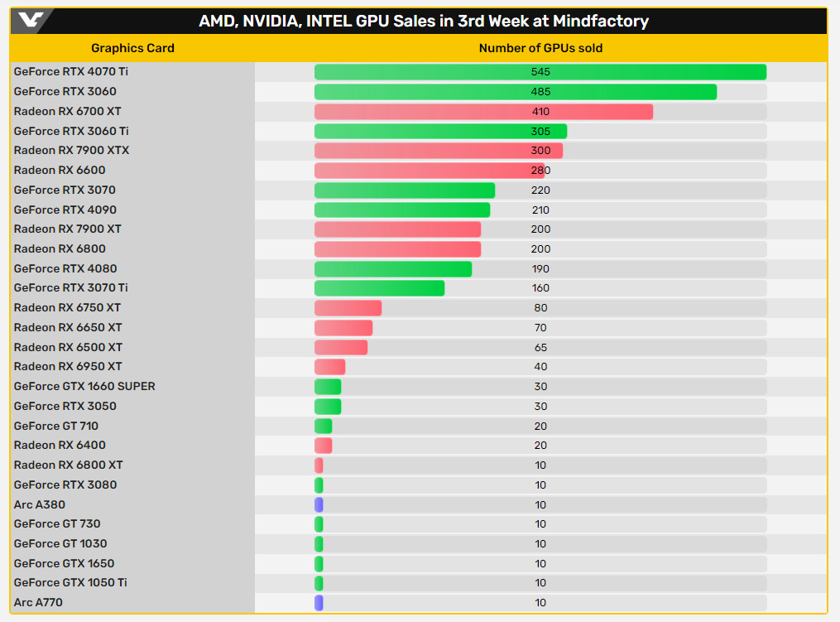Viewport: 840px width, 622px height.
Task: Select the Number of GPUs sold header
Action: point(540,48)
